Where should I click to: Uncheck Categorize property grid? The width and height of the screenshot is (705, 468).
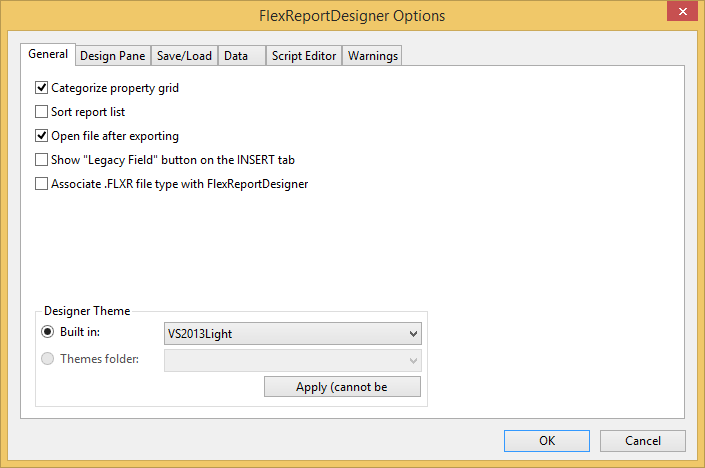tap(42, 88)
